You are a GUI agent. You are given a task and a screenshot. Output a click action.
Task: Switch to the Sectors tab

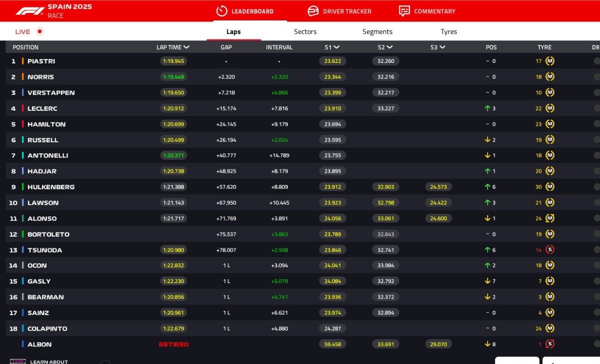[x=305, y=31]
